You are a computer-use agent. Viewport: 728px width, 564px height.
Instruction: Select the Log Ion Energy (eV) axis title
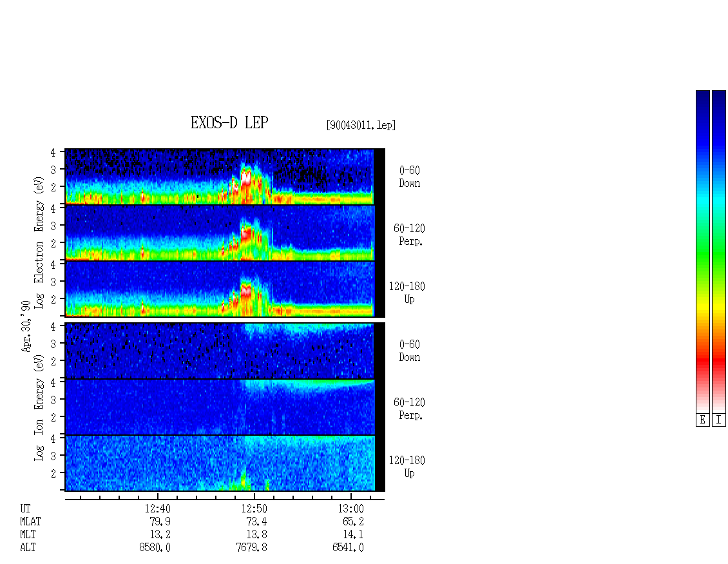coord(39,407)
